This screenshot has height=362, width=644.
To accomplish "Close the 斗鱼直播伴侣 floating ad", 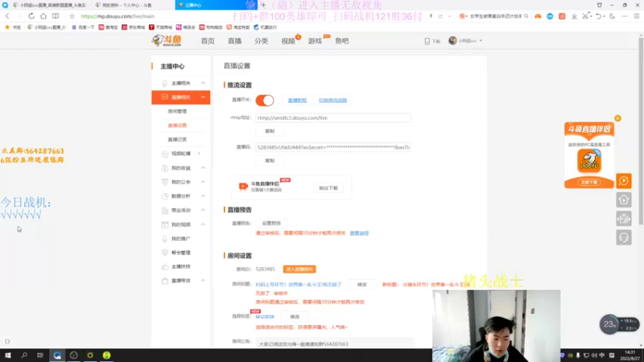I will (x=617, y=118).
